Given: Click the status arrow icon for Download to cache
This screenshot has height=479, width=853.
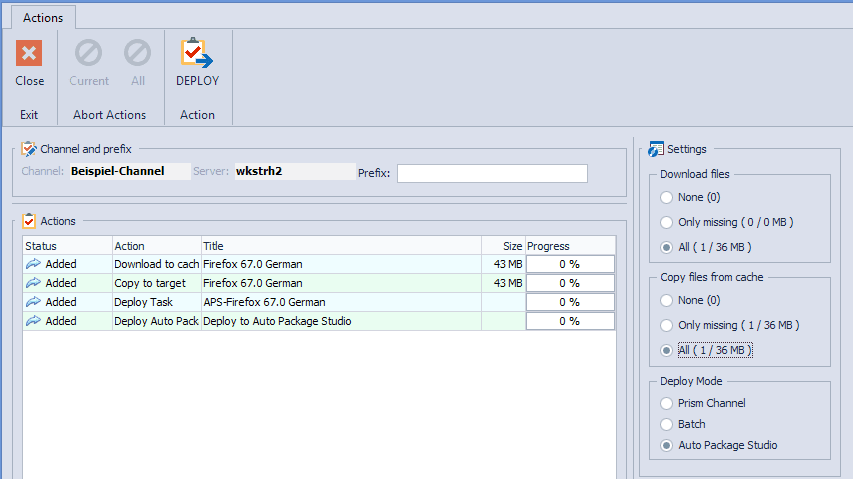Looking at the screenshot, I should click(33, 264).
